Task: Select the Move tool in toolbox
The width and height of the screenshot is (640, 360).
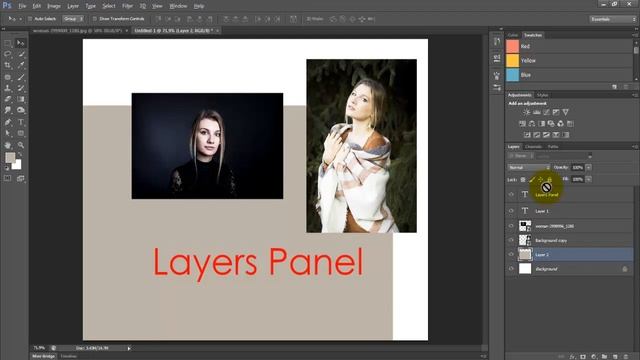Action: point(20,43)
